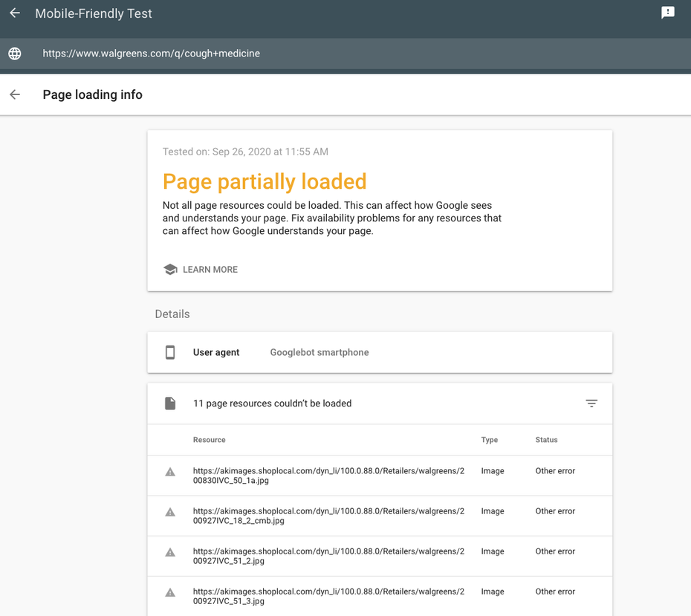
Task: Click the Googlebot smartphone user agent value
Action: click(319, 352)
